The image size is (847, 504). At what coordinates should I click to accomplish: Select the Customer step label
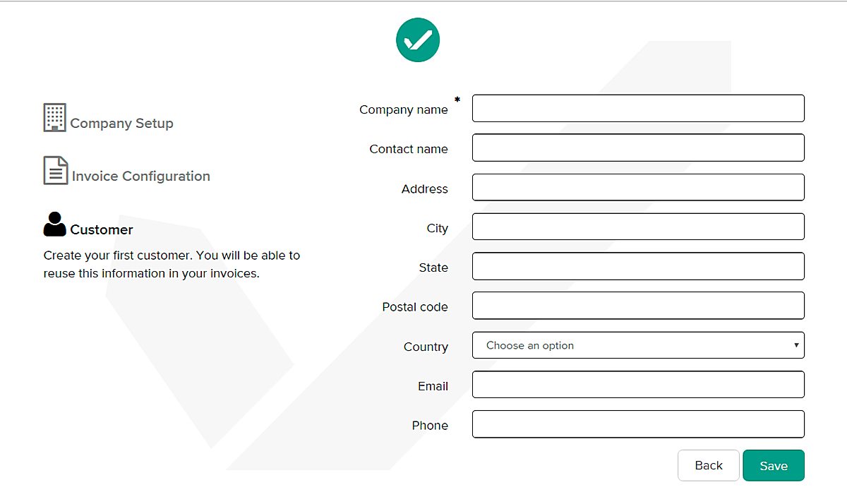(102, 230)
